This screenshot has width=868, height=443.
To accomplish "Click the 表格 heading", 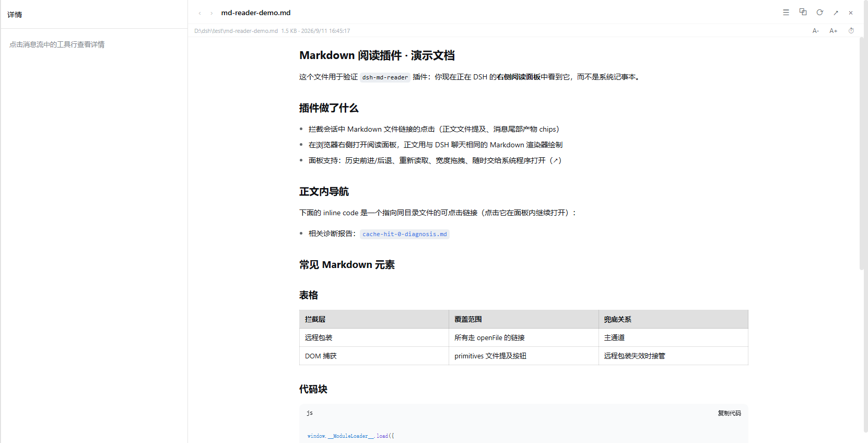I will (309, 295).
